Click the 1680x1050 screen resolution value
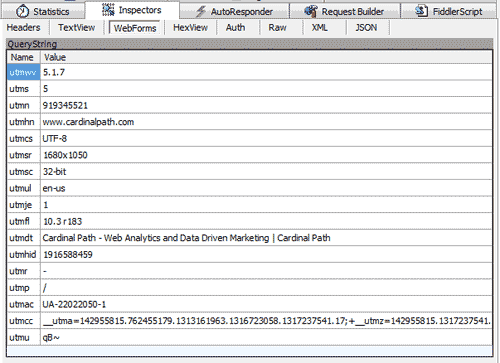Screen dimensions: 500x363 point(65,155)
